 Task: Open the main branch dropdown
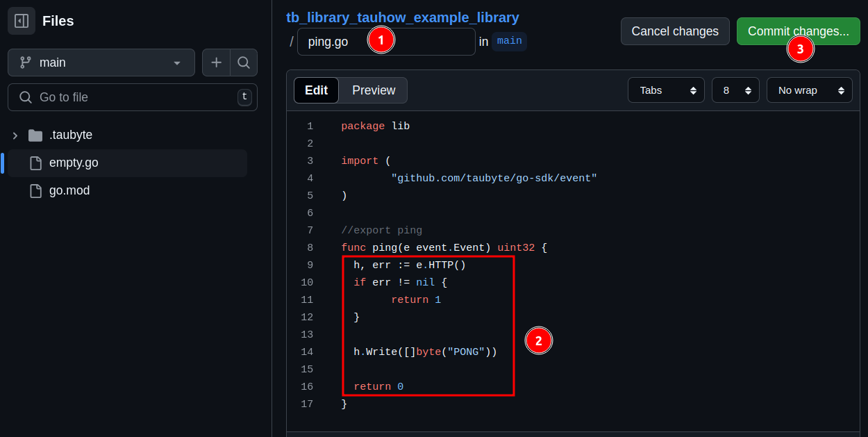pyautogui.click(x=101, y=63)
